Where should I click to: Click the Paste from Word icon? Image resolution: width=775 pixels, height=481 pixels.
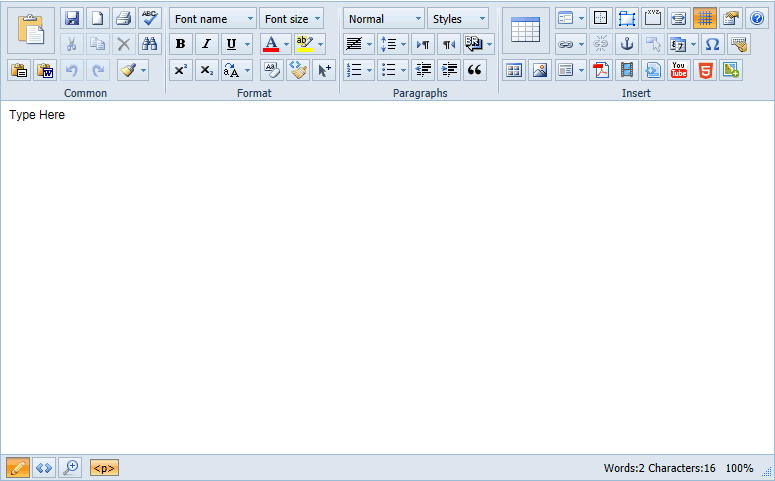pyautogui.click(x=45, y=70)
